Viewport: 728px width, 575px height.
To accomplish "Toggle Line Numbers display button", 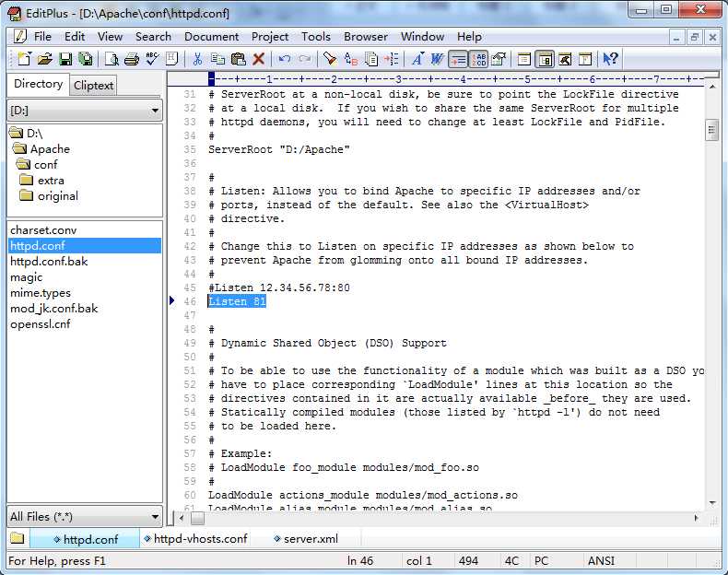I will 478,59.
